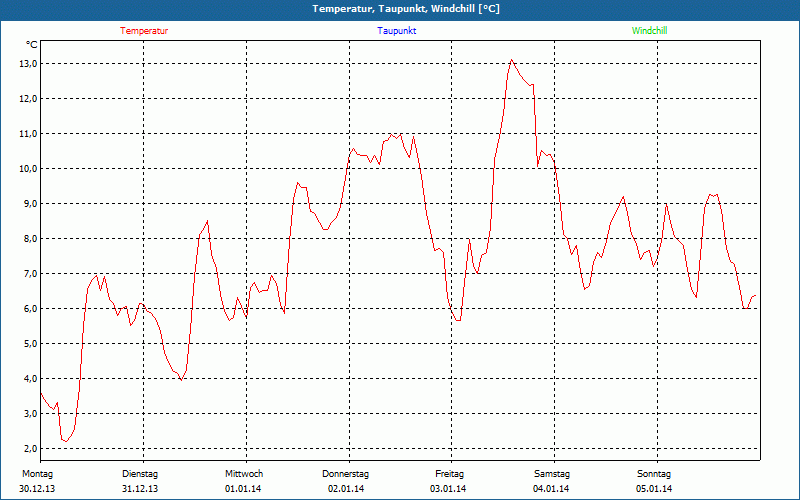800x500 pixels.
Task: Click the °C unit label on axis
Action: [x=32, y=45]
